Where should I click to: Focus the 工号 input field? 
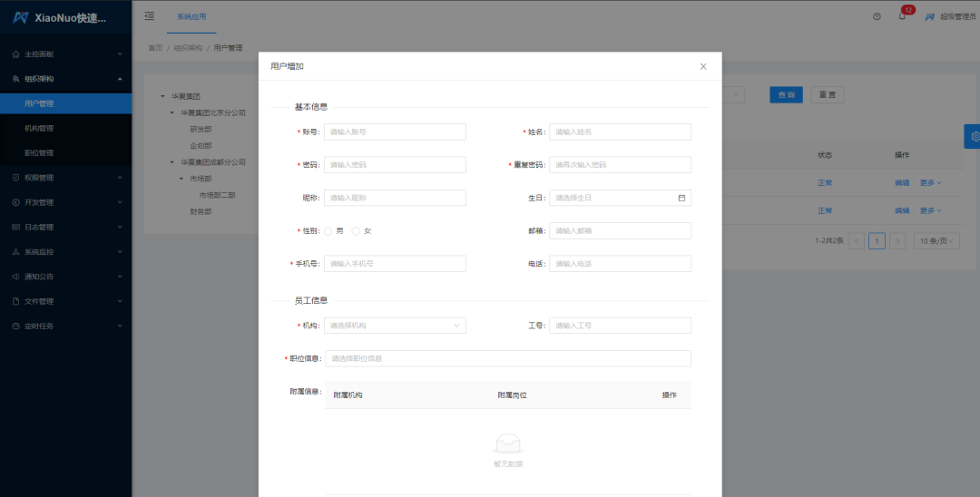[620, 326]
